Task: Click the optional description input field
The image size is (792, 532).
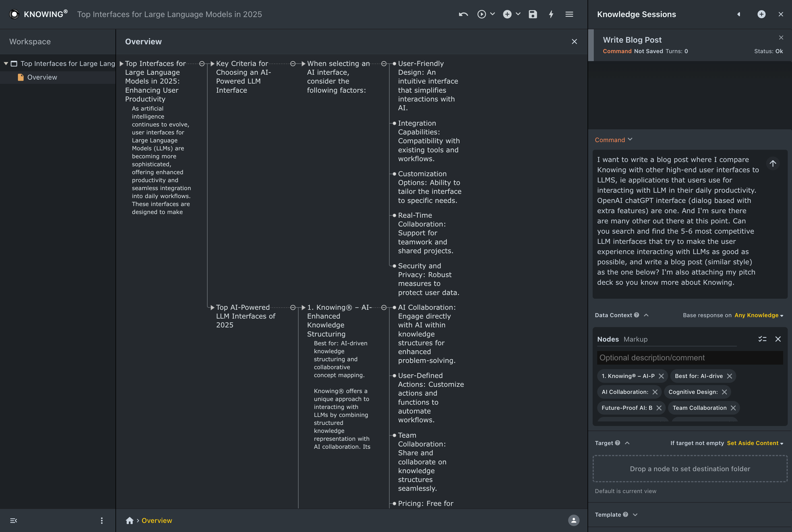Action: (x=689, y=358)
